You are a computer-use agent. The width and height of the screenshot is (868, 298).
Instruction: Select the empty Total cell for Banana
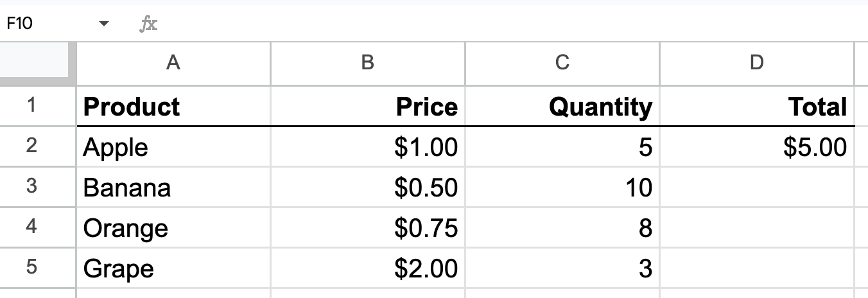pos(757,187)
